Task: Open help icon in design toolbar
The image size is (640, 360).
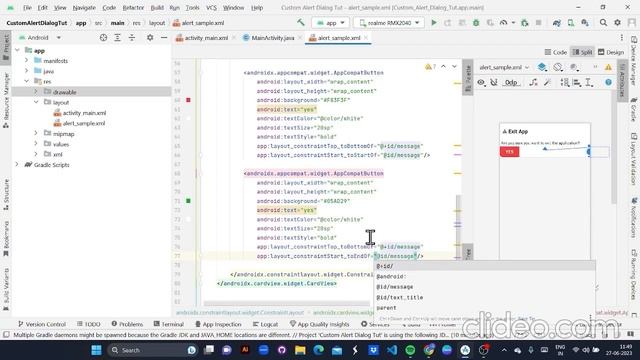Action: point(608,82)
